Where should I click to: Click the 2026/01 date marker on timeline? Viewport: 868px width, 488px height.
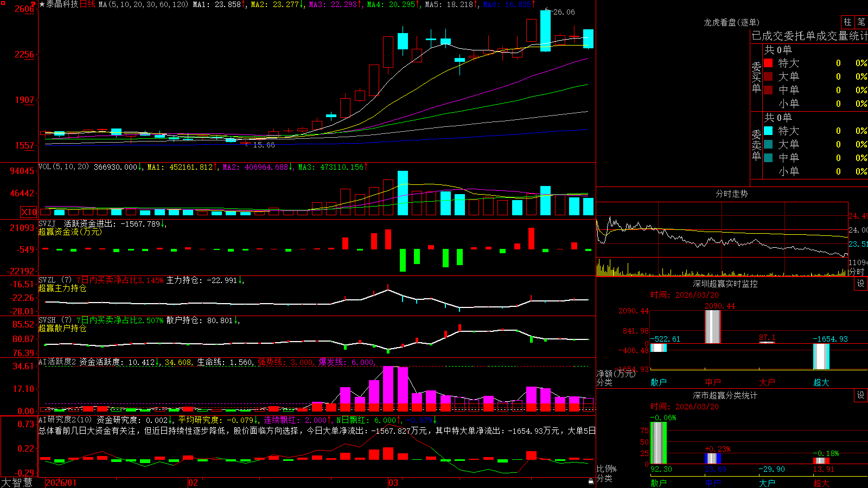click(61, 483)
